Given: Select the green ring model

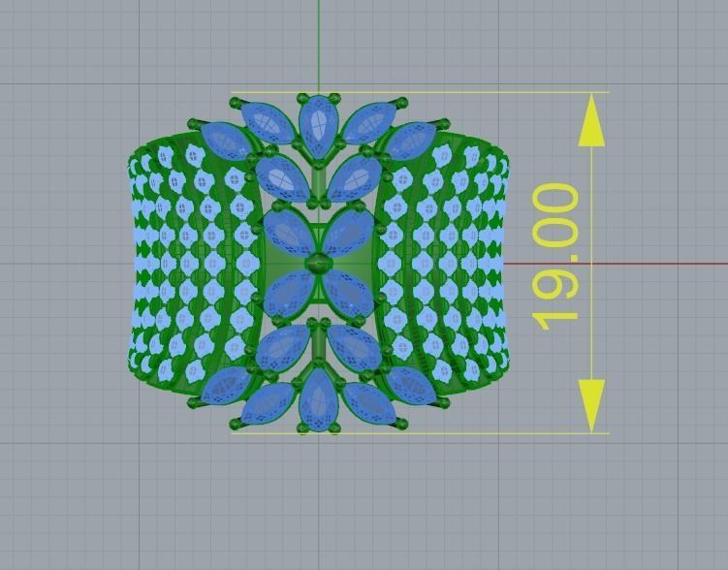Looking at the screenshot, I should pyautogui.click(x=318, y=263).
